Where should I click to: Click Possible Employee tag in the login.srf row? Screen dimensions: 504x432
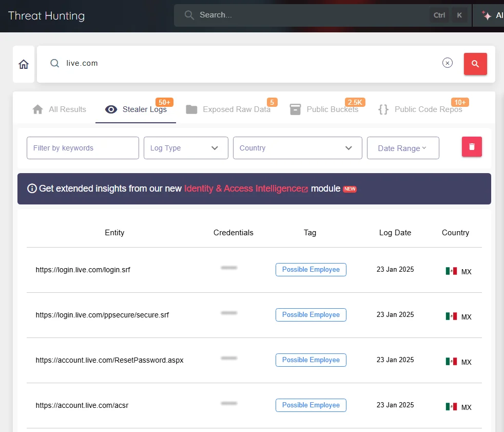click(x=311, y=270)
